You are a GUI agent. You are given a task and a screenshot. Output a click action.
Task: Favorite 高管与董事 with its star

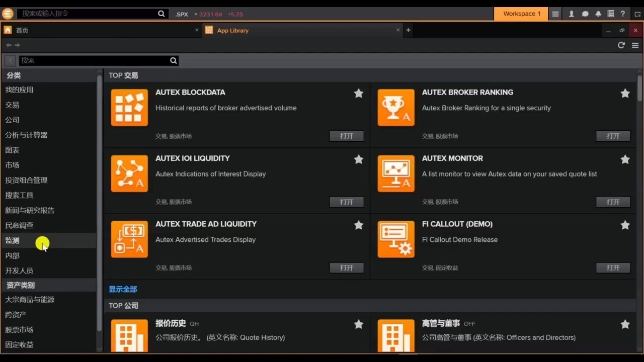pyautogui.click(x=625, y=324)
